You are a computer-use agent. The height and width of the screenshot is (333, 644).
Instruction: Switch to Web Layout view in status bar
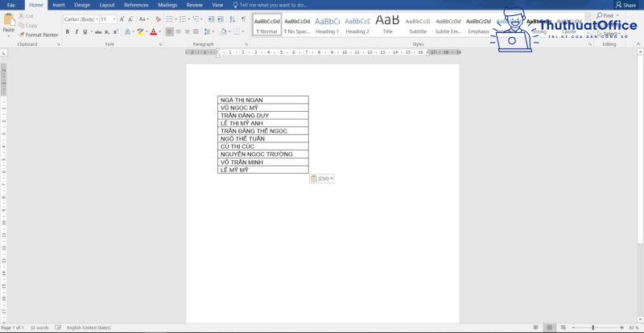(563, 327)
